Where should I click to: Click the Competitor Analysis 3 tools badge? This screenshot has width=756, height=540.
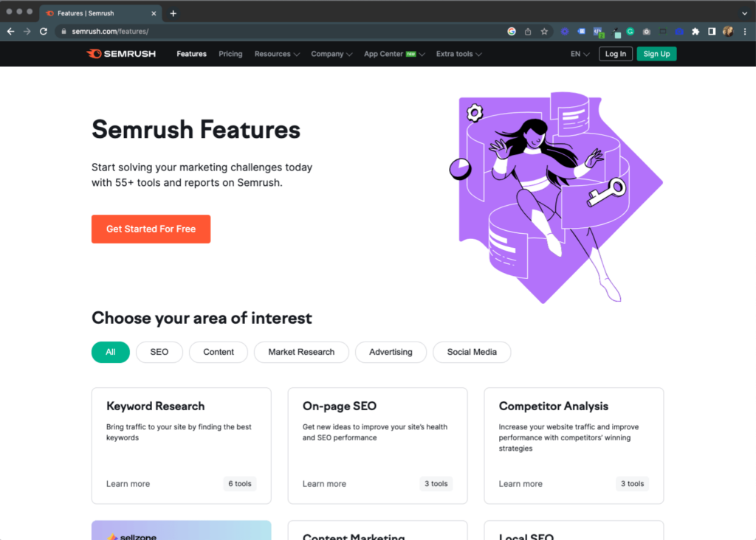click(x=632, y=484)
